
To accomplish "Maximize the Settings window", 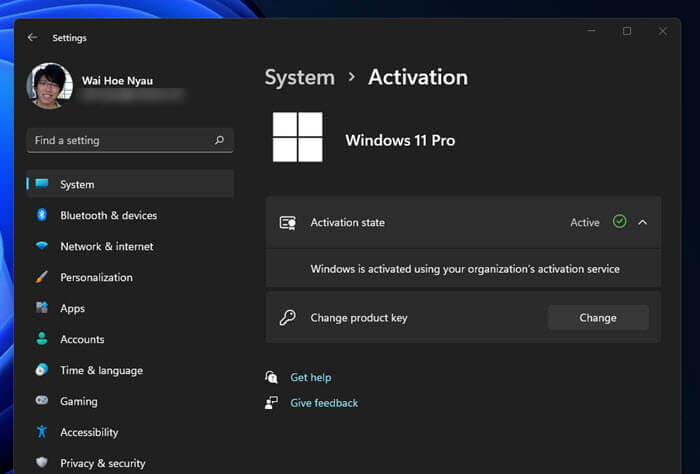I will click(627, 31).
